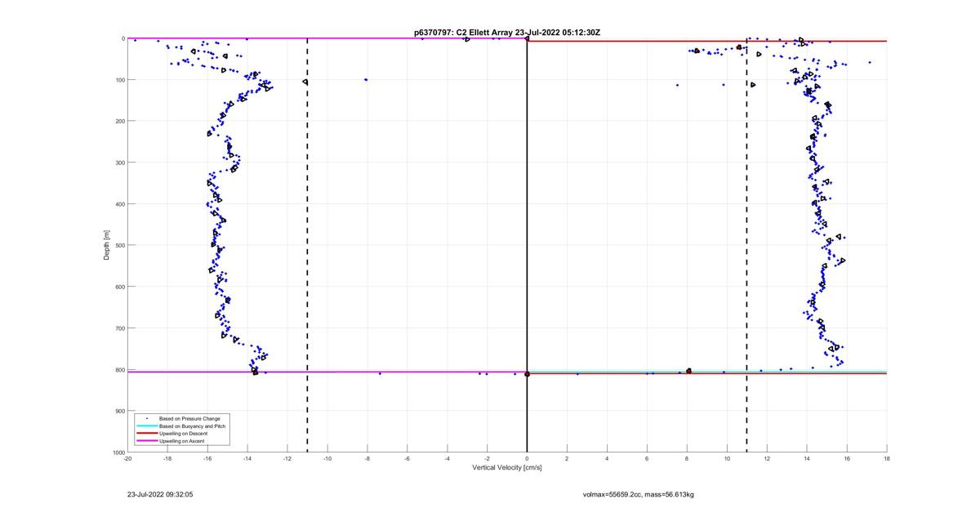Click the 'volmax=55659.2cc, mass=56.613kg' footer text

(639, 494)
